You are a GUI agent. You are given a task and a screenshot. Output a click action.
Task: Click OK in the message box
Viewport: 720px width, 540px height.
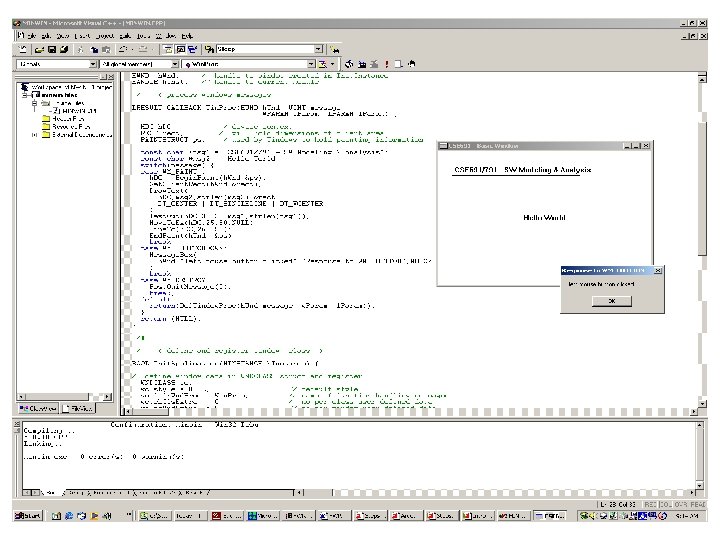(612, 301)
